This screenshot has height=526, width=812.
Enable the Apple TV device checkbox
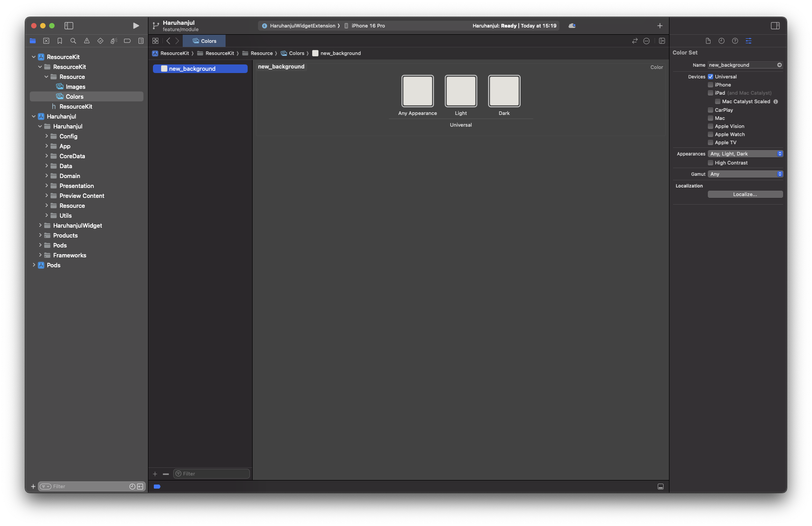click(x=710, y=142)
